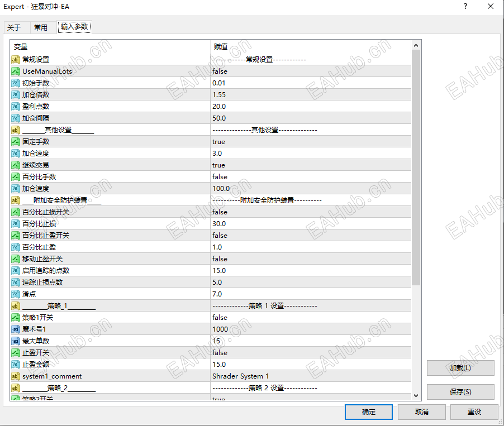Click the boolean icon beside 移动止盈开关
Image resolution: width=504 pixels, height=426 pixels.
click(x=16, y=259)
